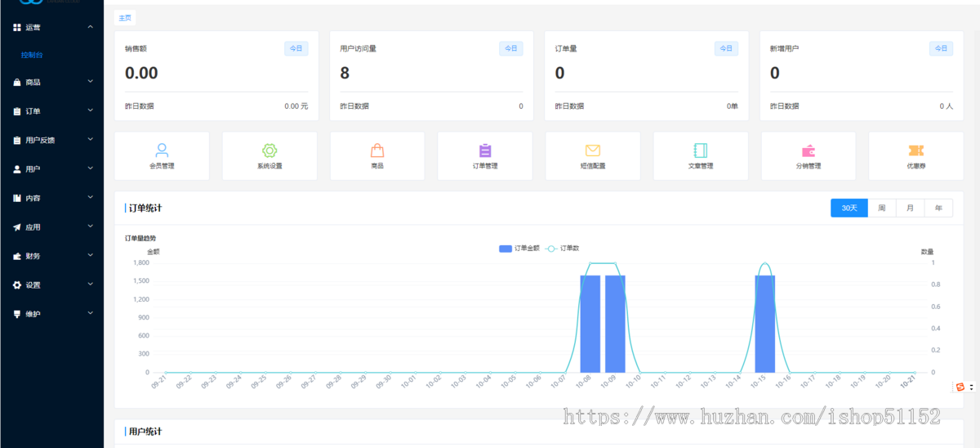The image size is (980, 448).
Task: Click the 10-08 order amount bar
Action: [x=590, y=324]
